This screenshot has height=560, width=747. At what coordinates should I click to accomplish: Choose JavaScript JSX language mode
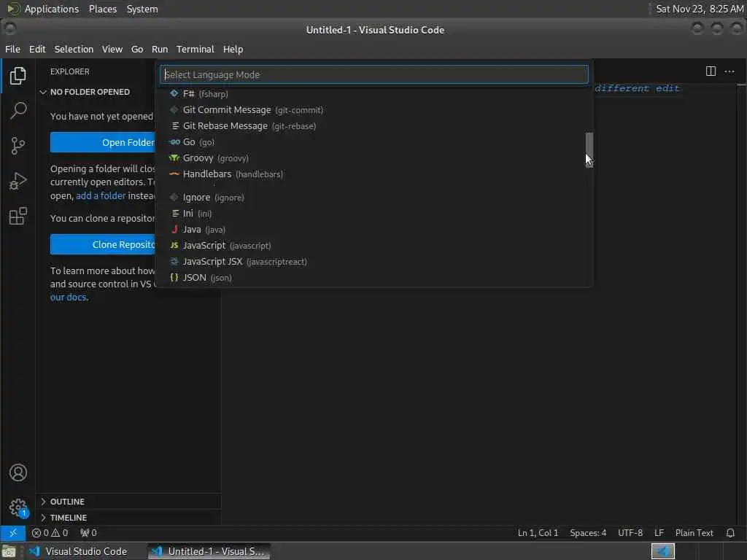[374, 262]
